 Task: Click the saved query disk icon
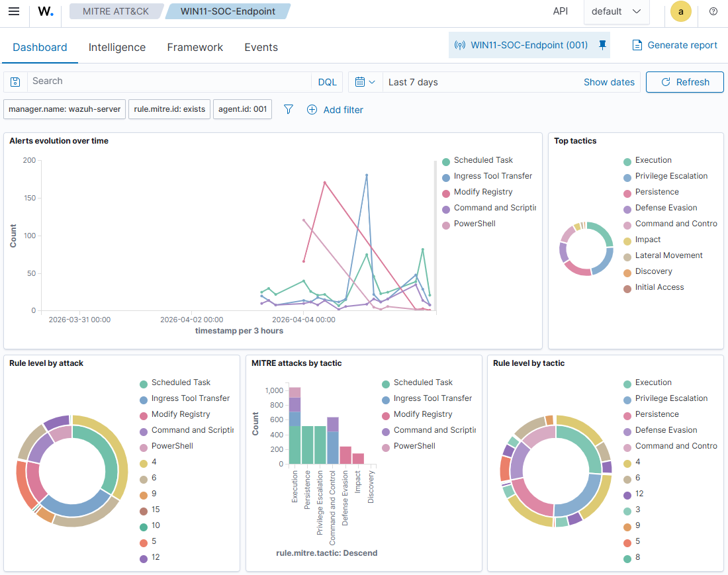click(x=15, y=82)
